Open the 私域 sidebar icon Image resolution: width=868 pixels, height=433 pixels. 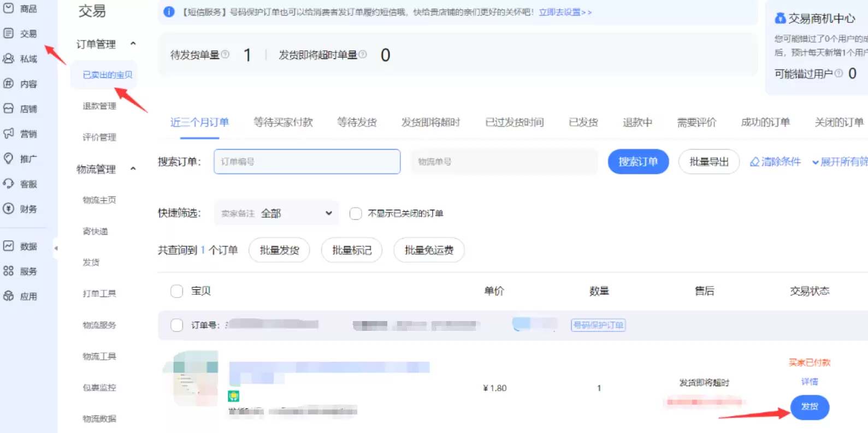click(x=9, y=58)
